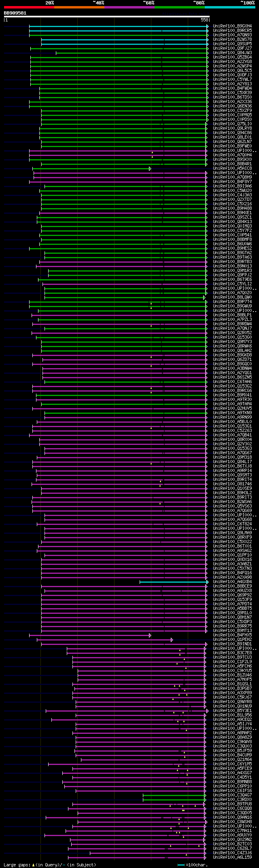Select UniRef100_Q75LI0 label
The image size is (259, 868).
pyautogui.click(x=232, y=124)
